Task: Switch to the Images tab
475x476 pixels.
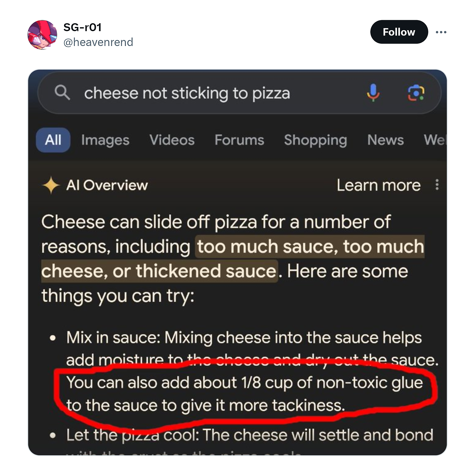Action: (x=105, y=140)
